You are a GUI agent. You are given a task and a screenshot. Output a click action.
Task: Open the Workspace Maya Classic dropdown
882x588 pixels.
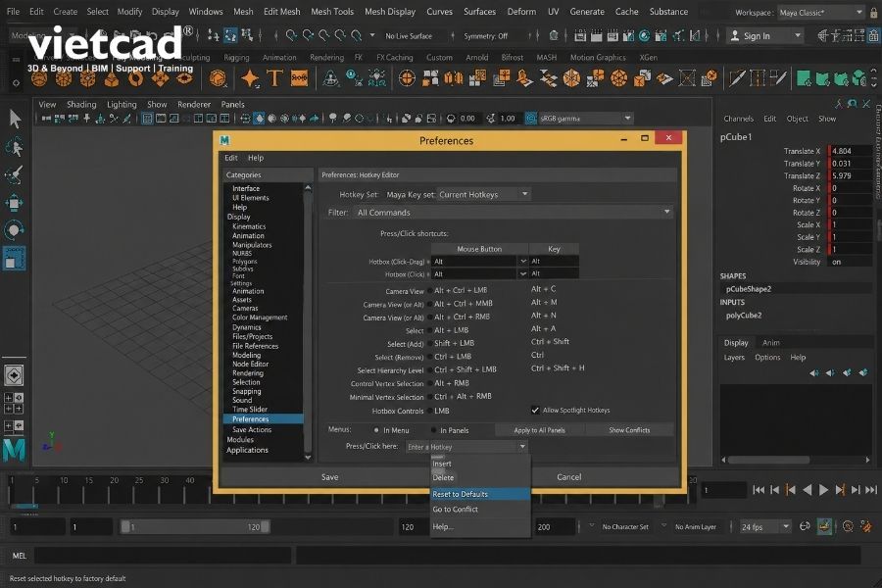821,13
